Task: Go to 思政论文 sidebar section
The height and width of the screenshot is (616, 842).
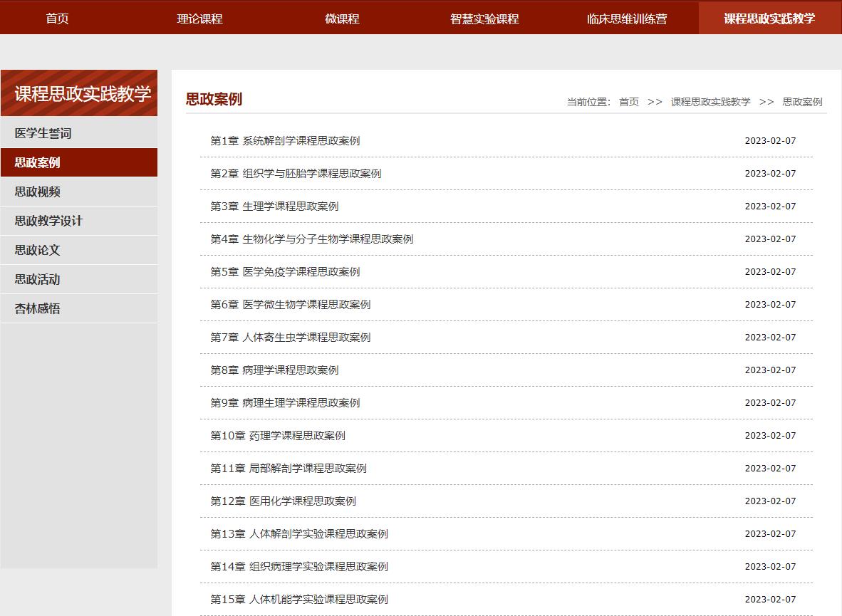Action: tap(37, 250)
